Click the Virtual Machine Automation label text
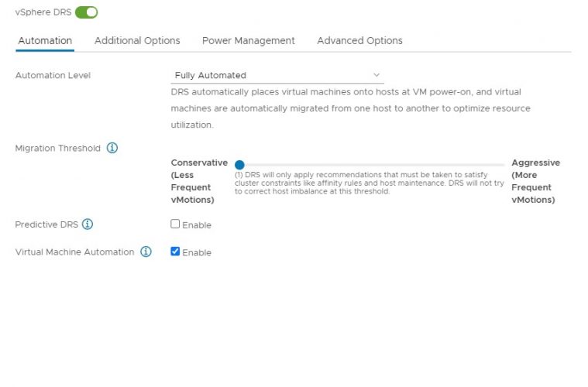Screen dimensions: 588x387 pos(74,252)
